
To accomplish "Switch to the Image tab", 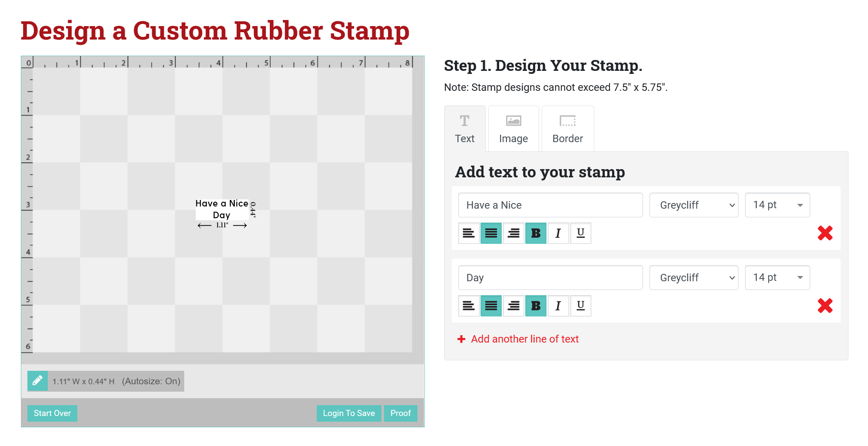I will (513, 128).
